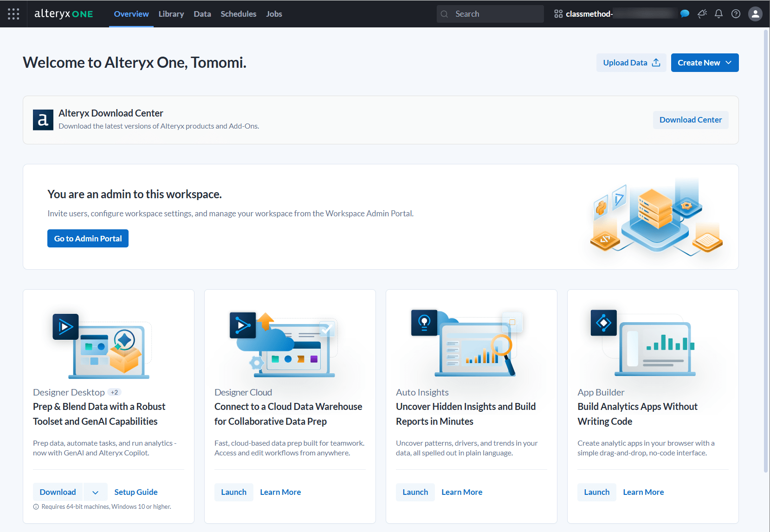Viewport: 770px width, 532px height.
Task: Select the workspace switcher grid icon
Action: pos(558,13)
